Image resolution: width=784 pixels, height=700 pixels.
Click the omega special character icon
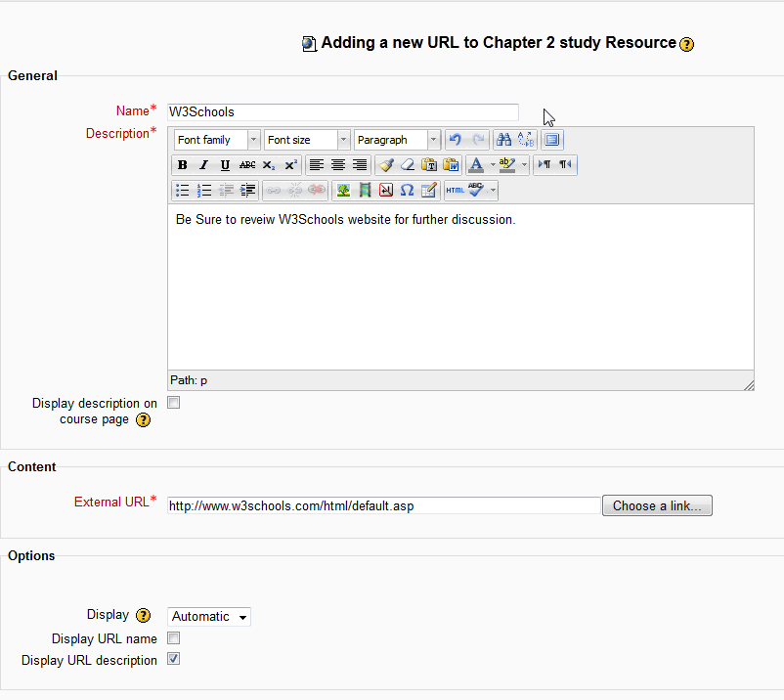[407, 191]
